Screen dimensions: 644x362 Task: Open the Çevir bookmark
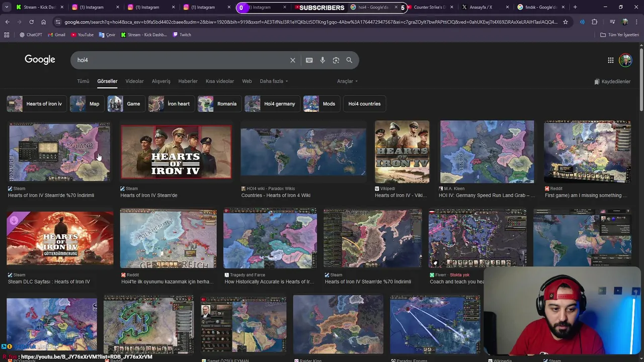coord(107,35)
